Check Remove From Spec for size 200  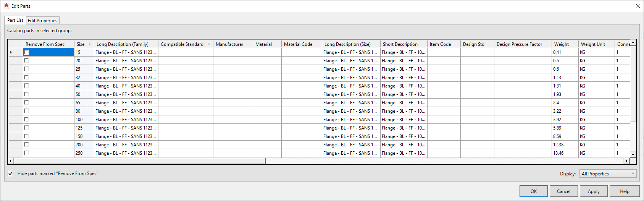[26, 144]
